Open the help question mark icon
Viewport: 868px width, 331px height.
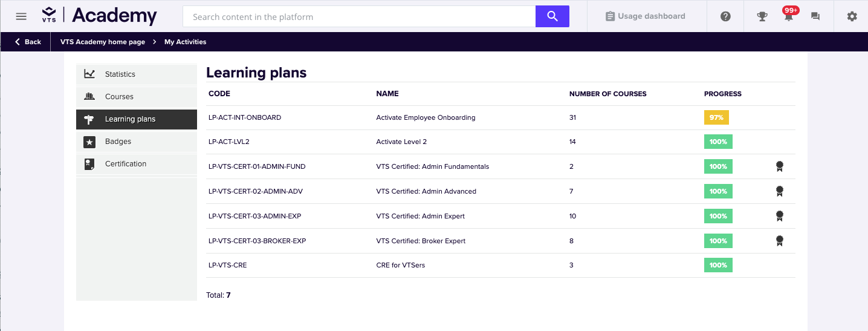coord(725,16)
